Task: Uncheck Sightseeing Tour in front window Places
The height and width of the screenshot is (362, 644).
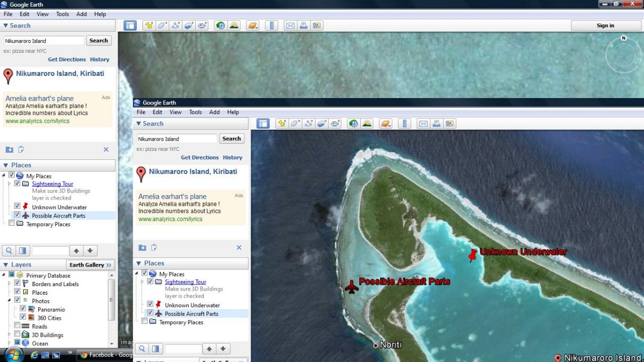Action: [x=150, y=282]
